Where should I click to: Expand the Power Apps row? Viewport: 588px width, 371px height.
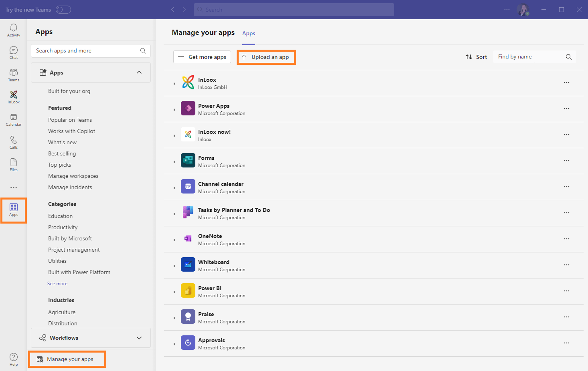174,110
